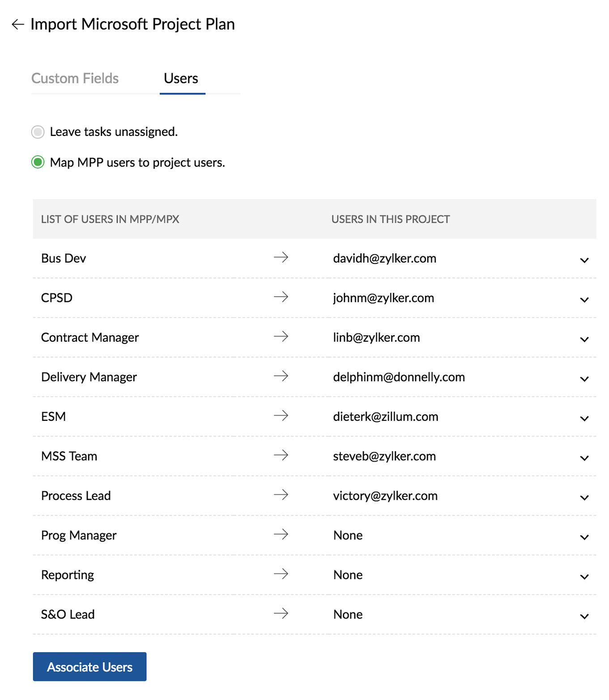
Task: Click LIST OF USERS IN MPP/MPX column header
Action: pos(110,219)
